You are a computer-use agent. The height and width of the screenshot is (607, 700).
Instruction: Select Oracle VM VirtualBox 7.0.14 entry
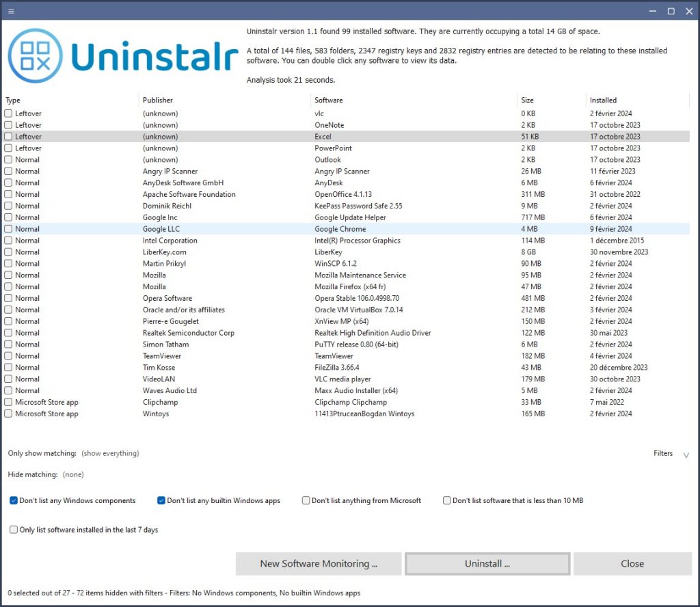click(347, 310)
